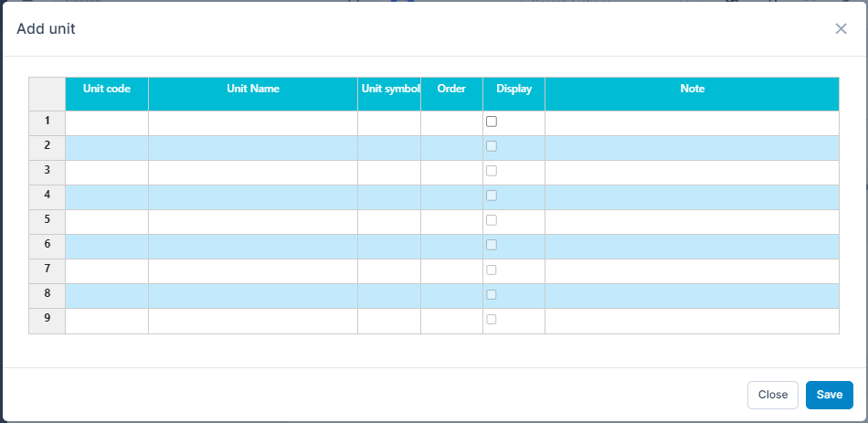The width and height of the screenshot is (868, 423).
Task: Enable Display checkbox in row 1
Action: point(492,122)
